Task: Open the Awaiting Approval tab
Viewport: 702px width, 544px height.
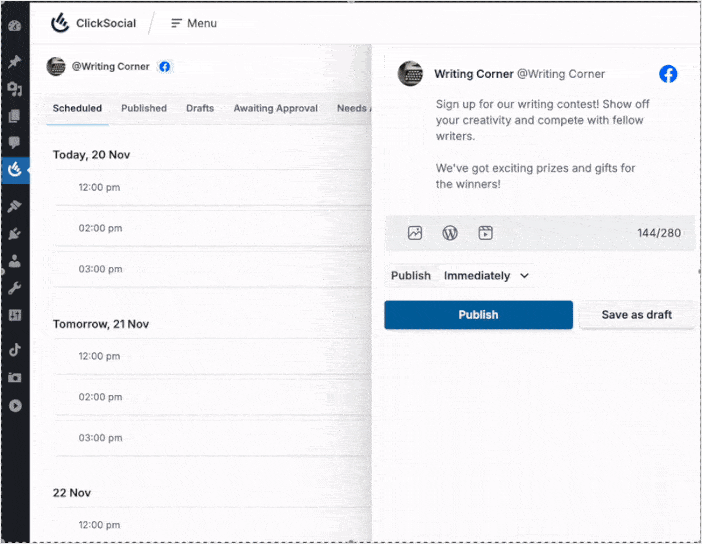Action: click(x=275, y=108)
